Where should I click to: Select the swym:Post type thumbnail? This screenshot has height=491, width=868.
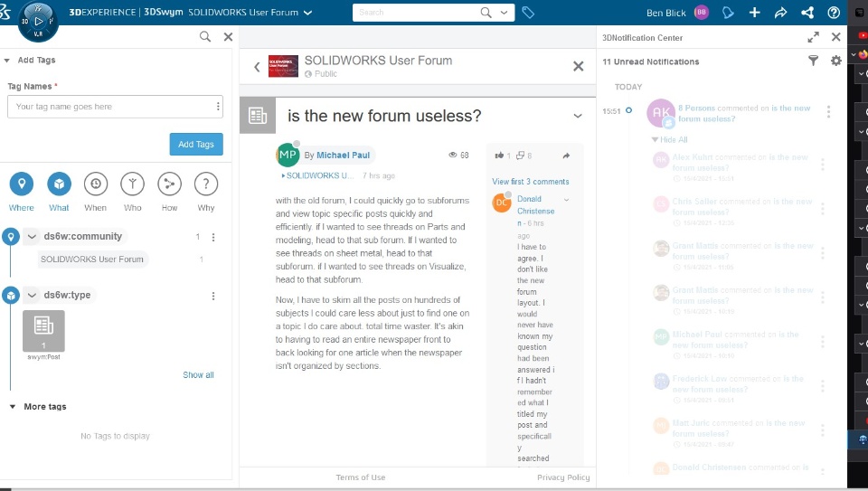43,331
